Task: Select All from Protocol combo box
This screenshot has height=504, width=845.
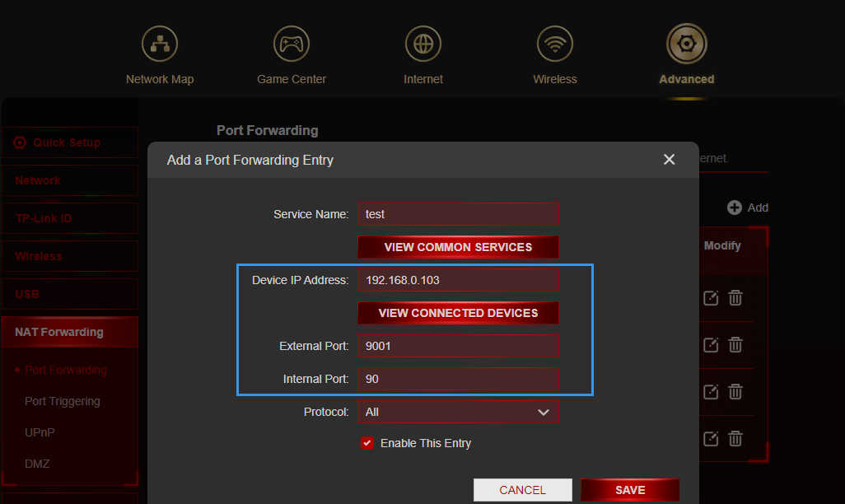Action: click(x=458, y=411)
